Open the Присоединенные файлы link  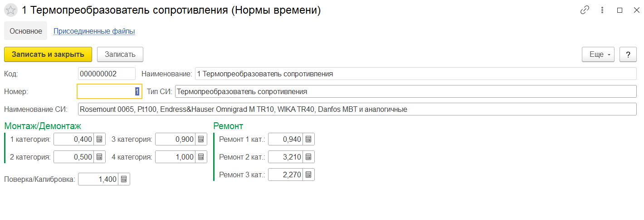click(94, 31)
